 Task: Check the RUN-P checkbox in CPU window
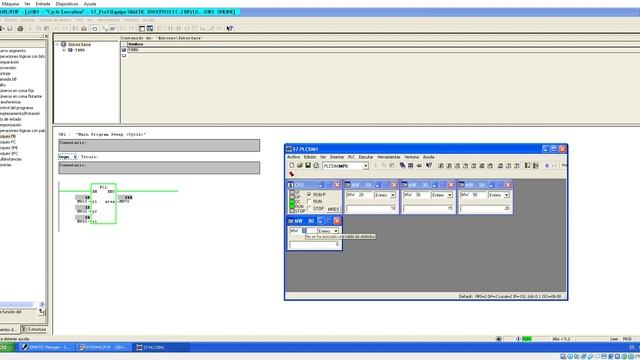(309, 194)
